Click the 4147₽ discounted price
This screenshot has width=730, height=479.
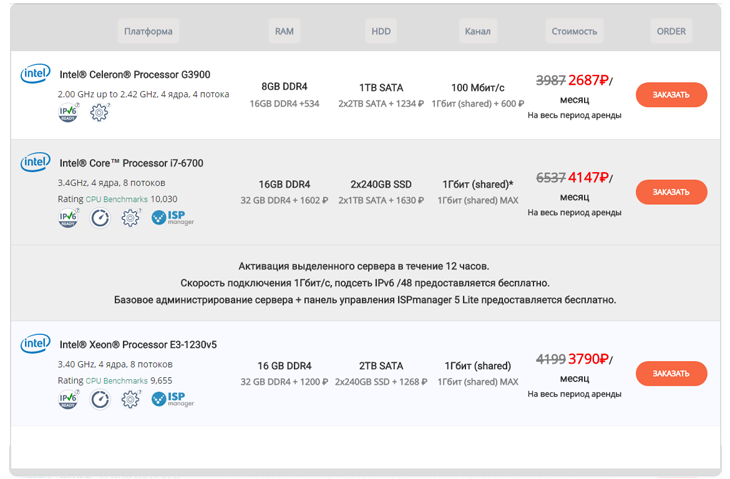coord(588,177)
